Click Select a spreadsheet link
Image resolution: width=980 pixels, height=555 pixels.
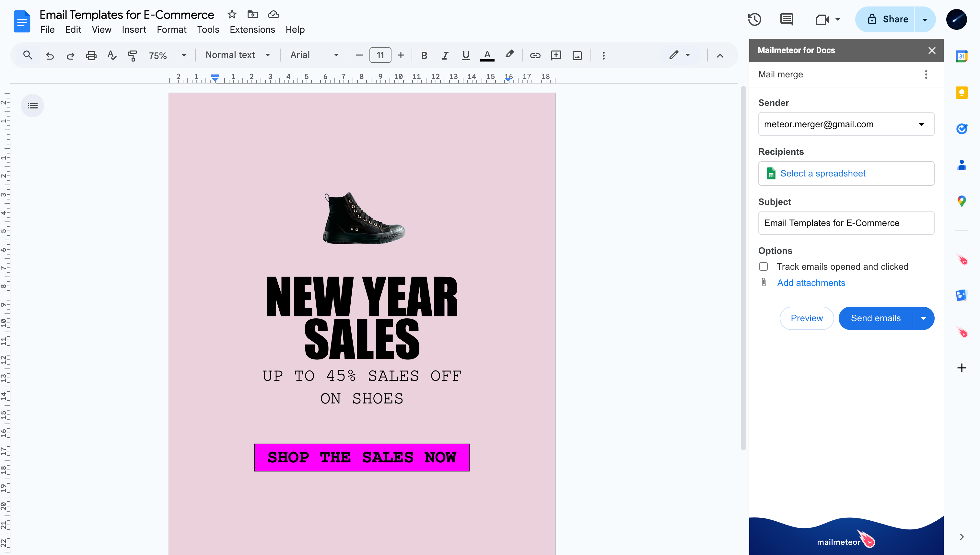pyautogui.click(x=823, y=173)
